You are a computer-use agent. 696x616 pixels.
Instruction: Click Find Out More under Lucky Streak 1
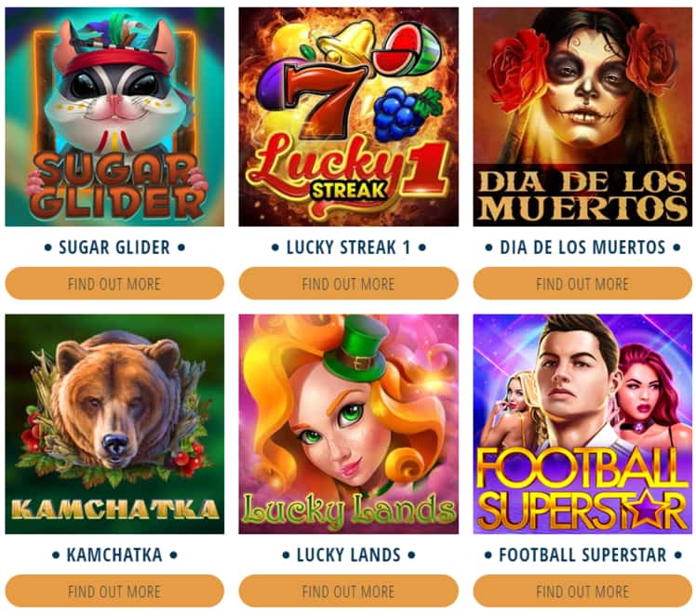[x=348, y=283]
